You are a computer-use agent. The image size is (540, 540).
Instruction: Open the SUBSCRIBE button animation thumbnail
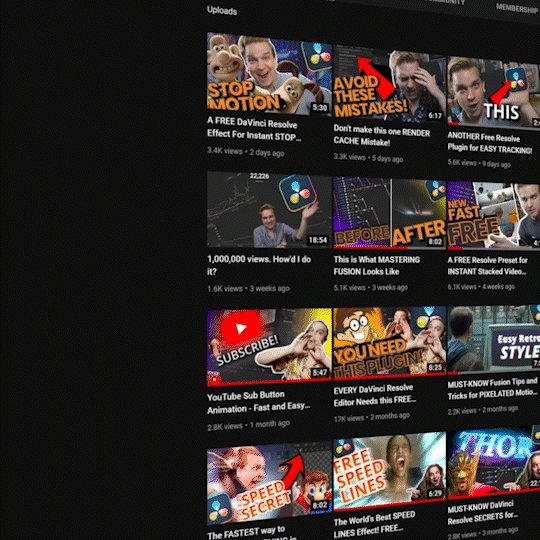click(x=269, y=346)
